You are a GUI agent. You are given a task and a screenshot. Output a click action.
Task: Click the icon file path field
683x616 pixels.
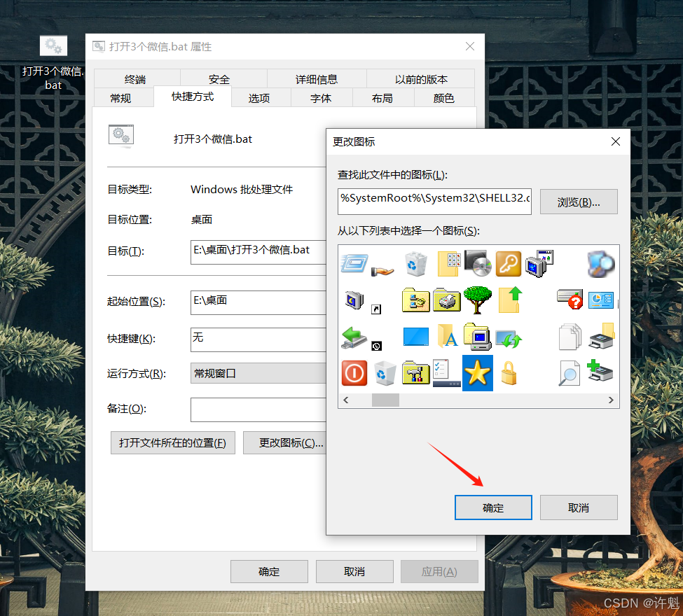click(x=434, y=202)
